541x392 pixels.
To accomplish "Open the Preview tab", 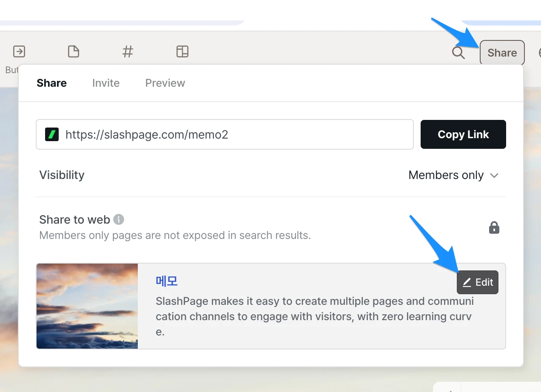I will click(x=165, y=83).
